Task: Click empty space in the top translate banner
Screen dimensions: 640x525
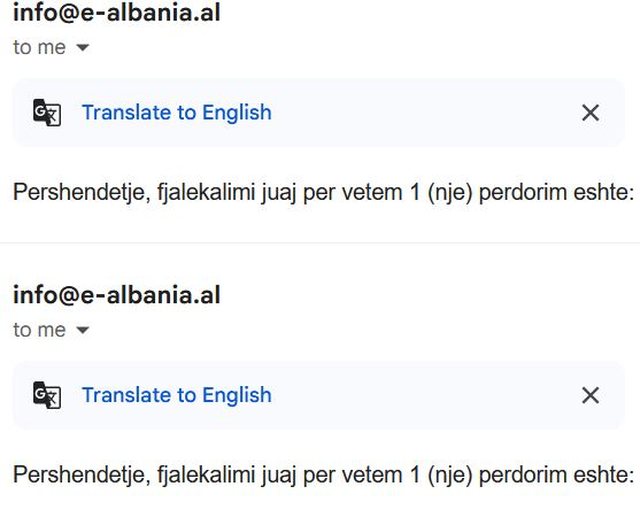Action: (420, 112)
